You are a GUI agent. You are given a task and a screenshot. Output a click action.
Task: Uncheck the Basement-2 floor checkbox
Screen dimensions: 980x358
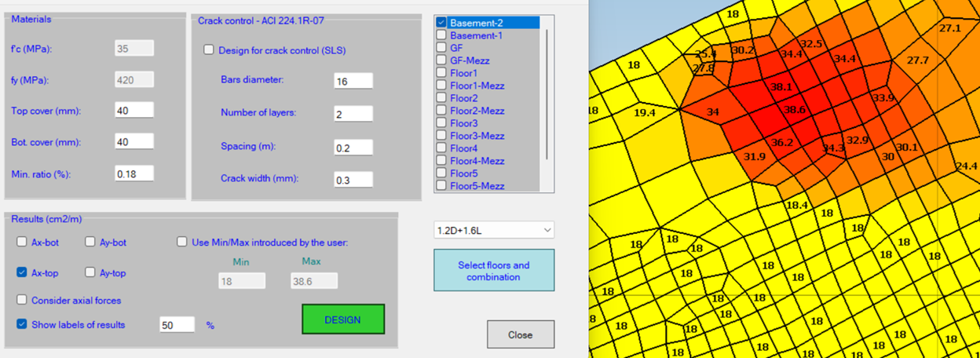click(x=441, y=23)
